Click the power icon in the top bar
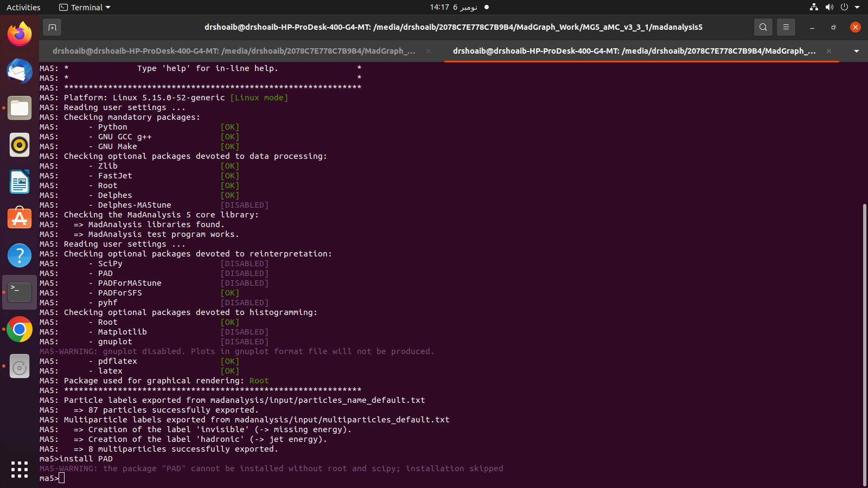Screen dimensions: 868x488 pos(844,7)
